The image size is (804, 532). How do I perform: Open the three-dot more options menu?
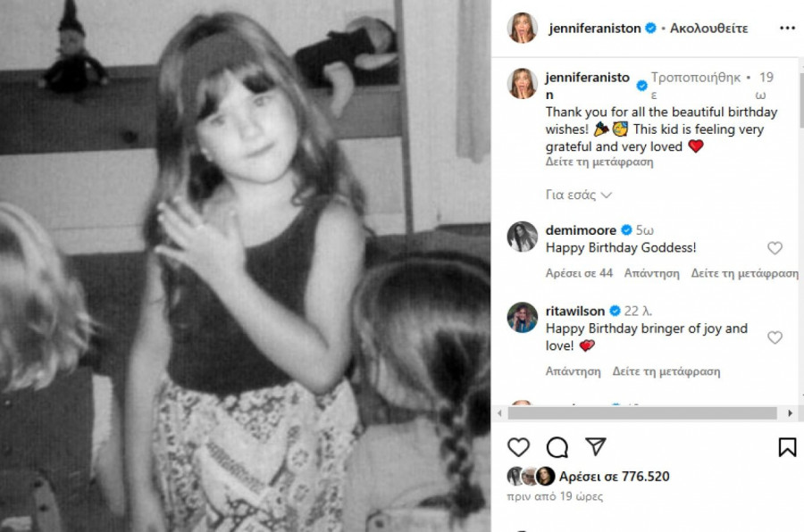(x=786, y=28)
